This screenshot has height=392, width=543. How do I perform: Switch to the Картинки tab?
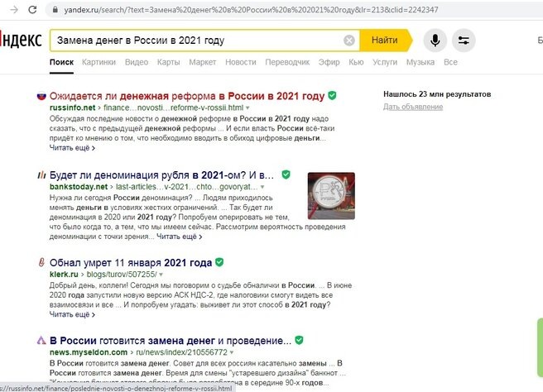click(99, 62)
